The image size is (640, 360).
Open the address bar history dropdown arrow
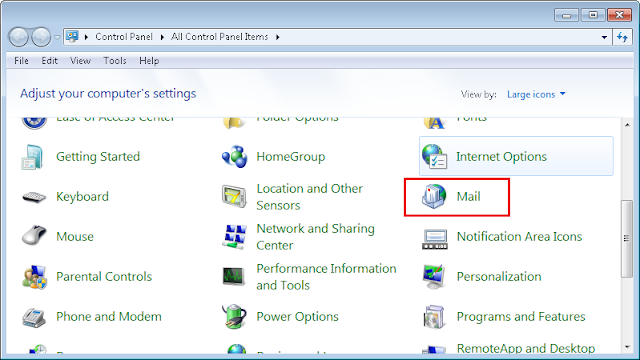click(604, 37)
